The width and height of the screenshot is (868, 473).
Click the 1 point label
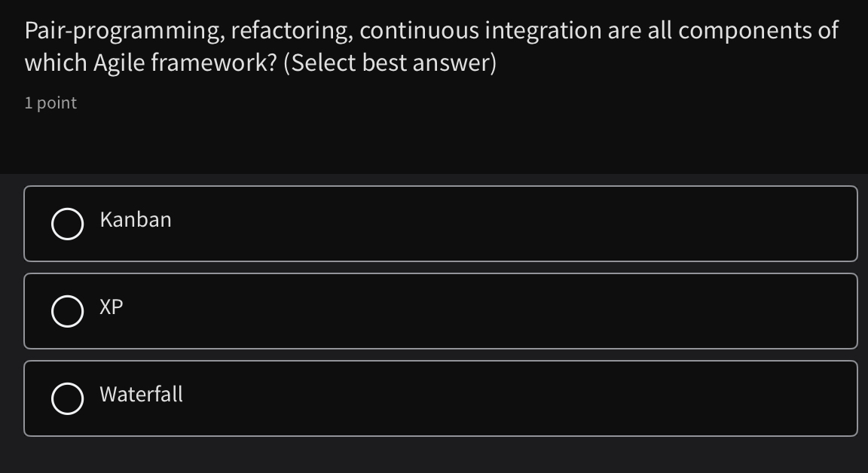50,102
